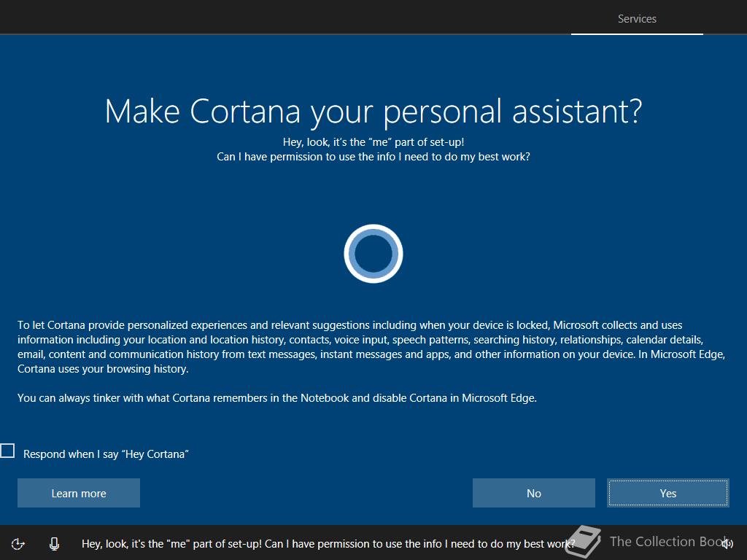This screenshot has height=560, width=747.
Task: Click the bottom bar Cortana caption text
Action: [328, 543]
